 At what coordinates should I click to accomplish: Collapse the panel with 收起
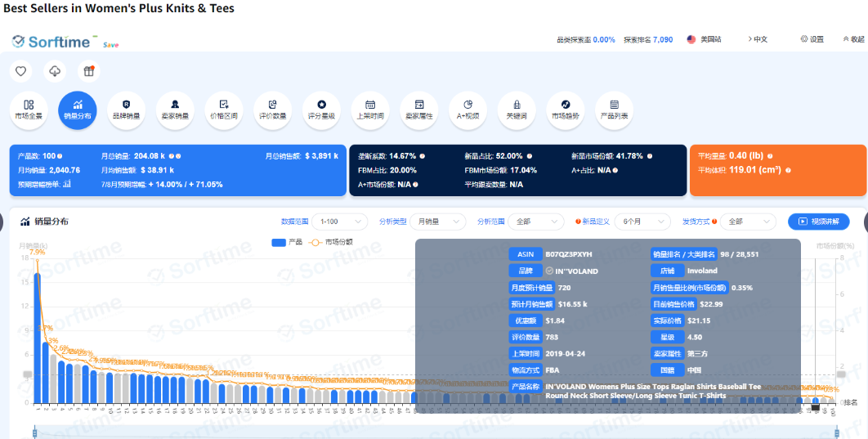tap(853, 39)
